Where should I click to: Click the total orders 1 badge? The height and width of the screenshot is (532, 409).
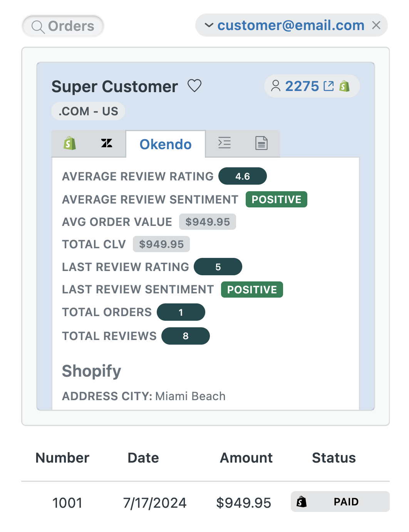[x=181, y=312]
